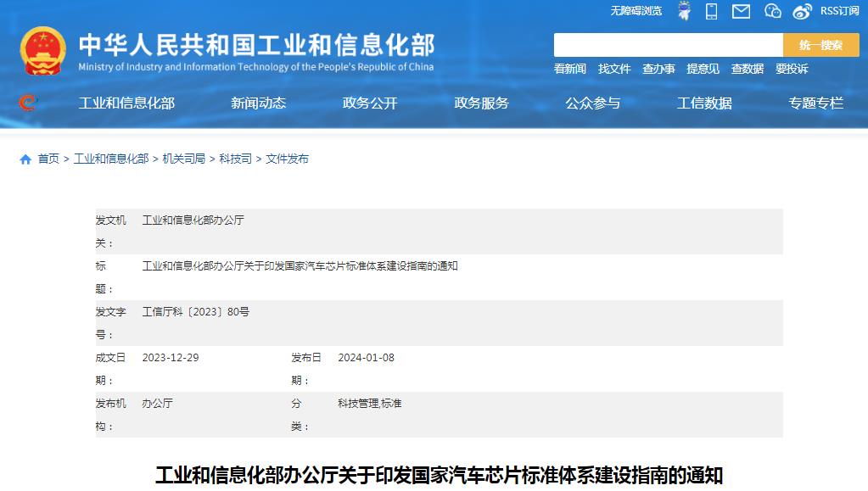868x491 pixels.
Task: Click the bold article headline
Action: [x=439, y=476]
